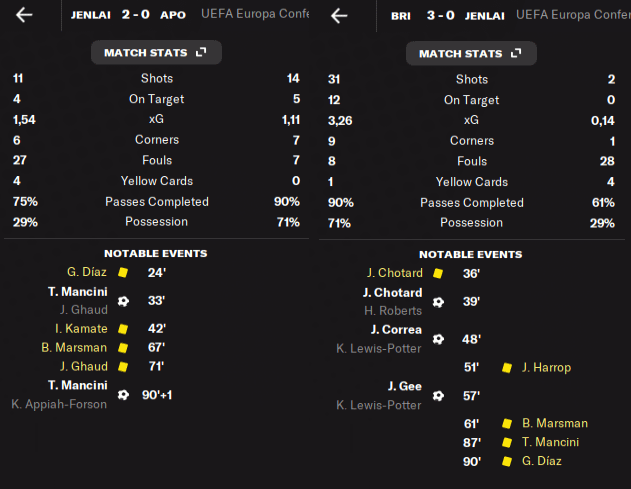Expand the Match Stats panel for BRI vs JENLAI
This screenshot has height=489, width=631.
470,54
